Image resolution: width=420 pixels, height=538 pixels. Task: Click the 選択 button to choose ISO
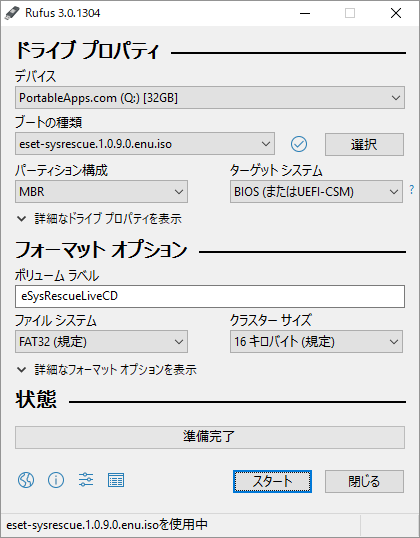pyautogui.click(x=364, y=144)
